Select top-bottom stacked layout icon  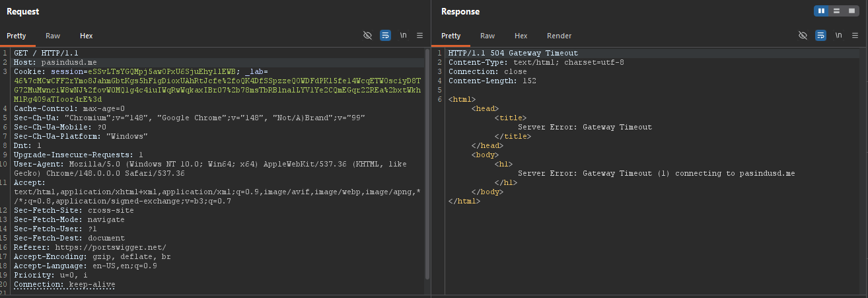[x=836, y=11]
